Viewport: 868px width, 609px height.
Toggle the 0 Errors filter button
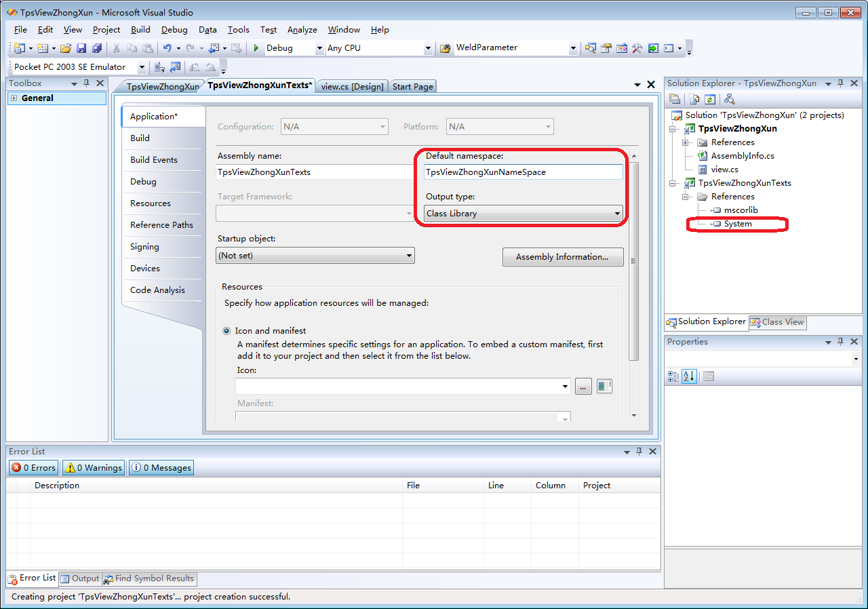coord(34,467)
